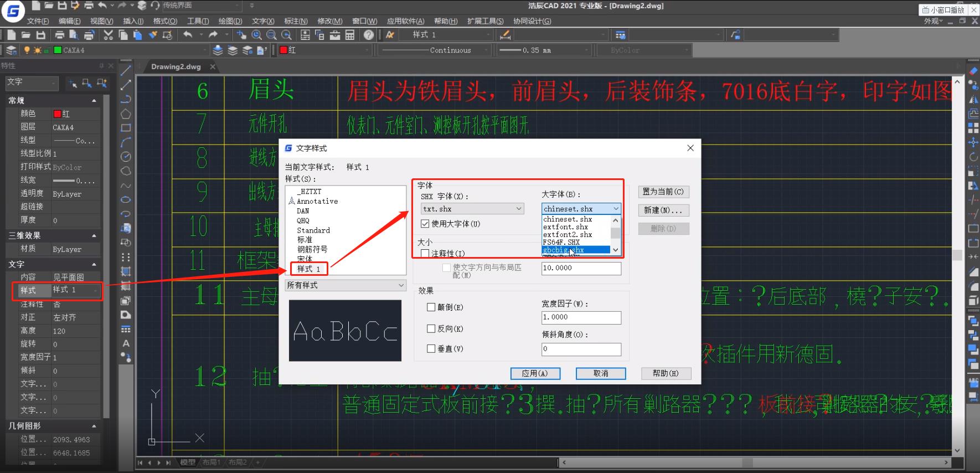Screen dimensions: 980x473
Task: Open the 文件(F) menu
Action: point(38,21)
